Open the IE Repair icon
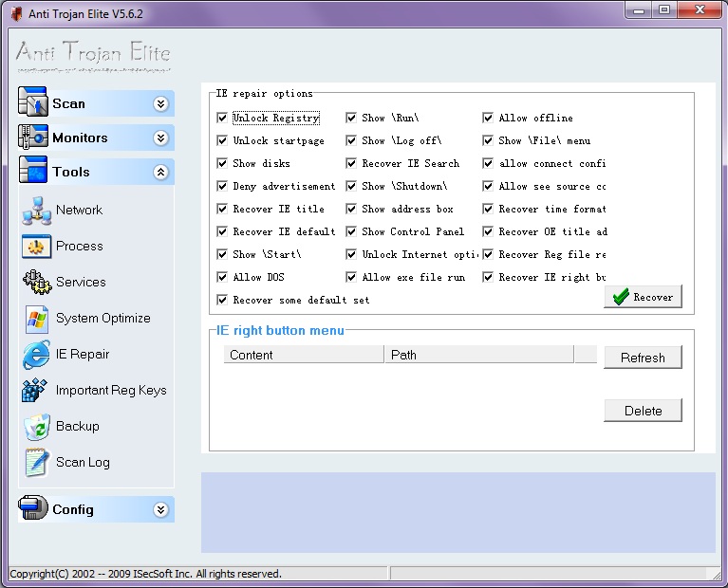This screenshot has height=588, width=728. (x=37, y=355)
